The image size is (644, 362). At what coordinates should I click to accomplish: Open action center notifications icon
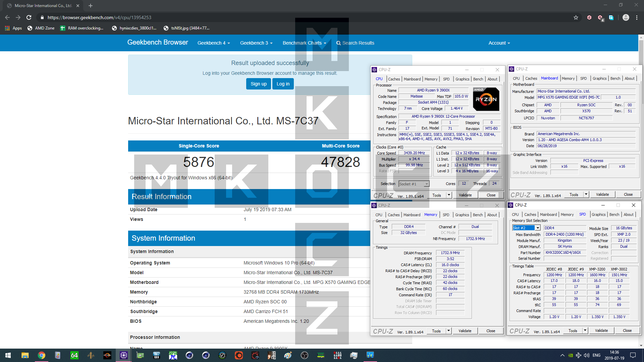633,355
